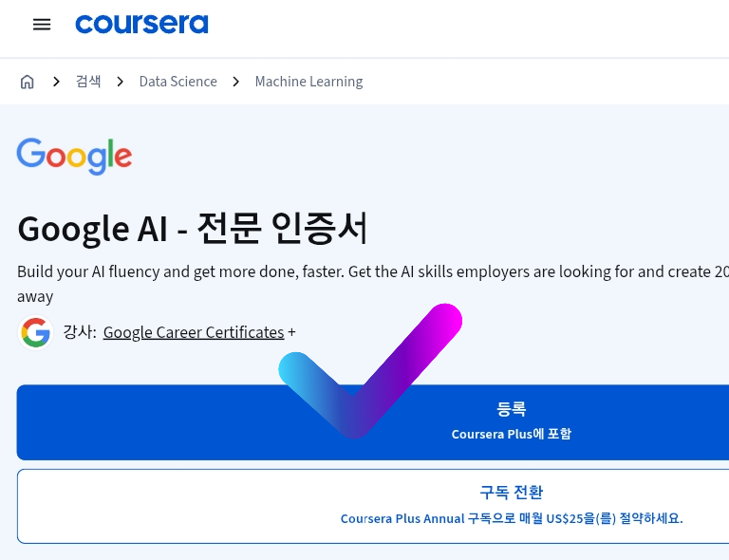Click the chevron right after the home icon
This screenshot has width=729, height=560.
pos(56,82)
